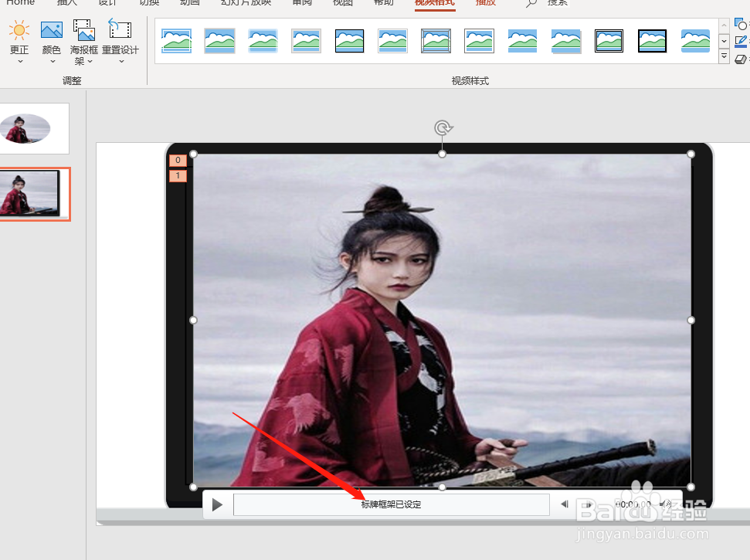Open the 海报框架 poster frame menu

pos(83,41)
